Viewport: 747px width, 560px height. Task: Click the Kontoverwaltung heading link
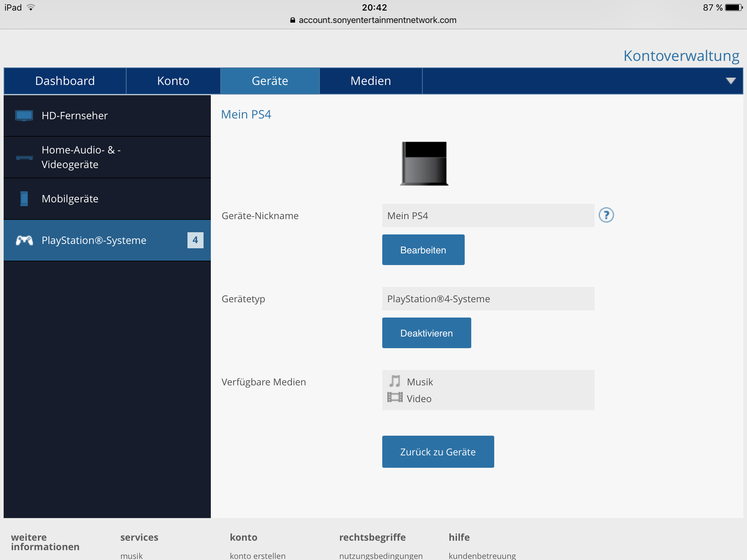pos(681,56)
